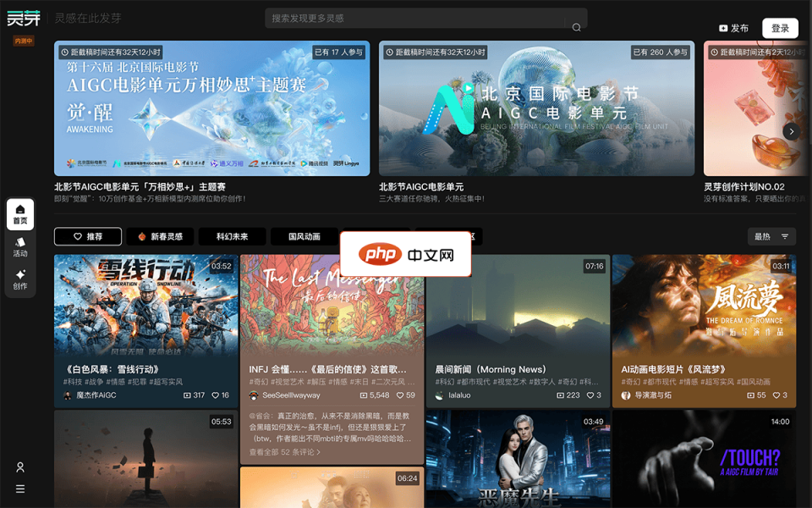Open the 晨间新闻 city video thumbnail
This screenshot has height=508, width=812.
click(x=518, y=306)
